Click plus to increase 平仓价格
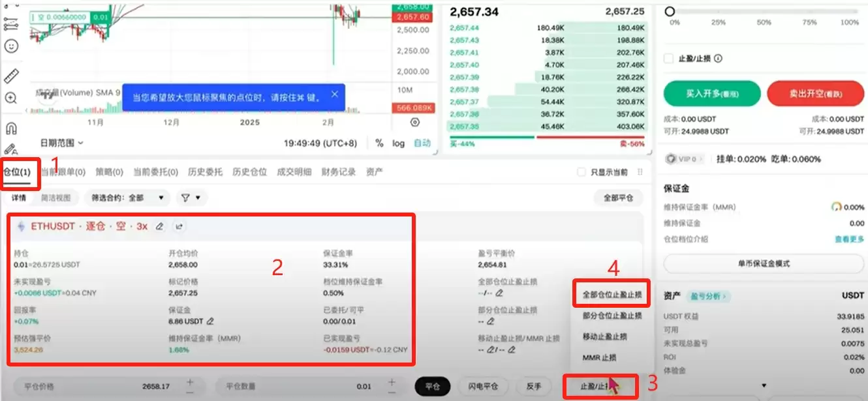The image size is (868, 401). pos(189,381)
